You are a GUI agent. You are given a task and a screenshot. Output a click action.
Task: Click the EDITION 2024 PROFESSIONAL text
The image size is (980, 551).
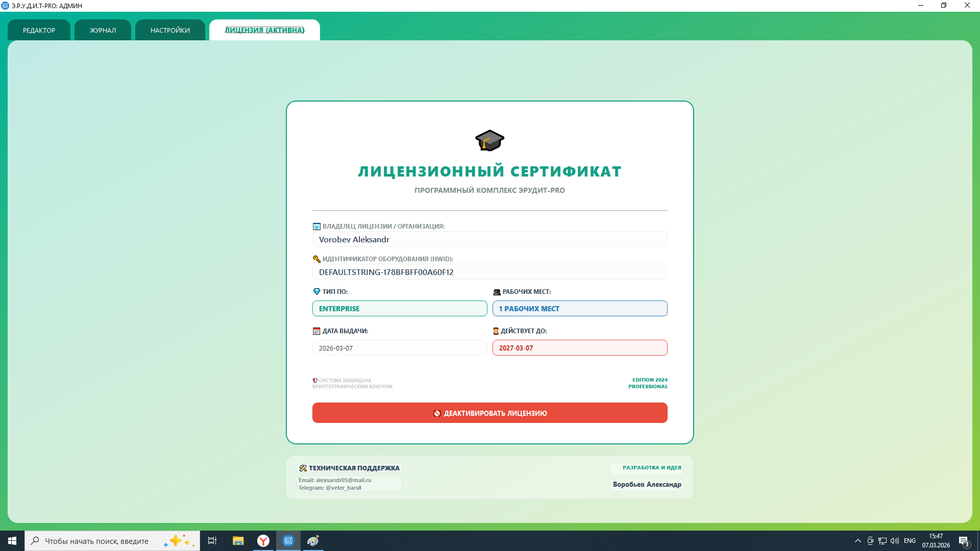pos(648,383)
